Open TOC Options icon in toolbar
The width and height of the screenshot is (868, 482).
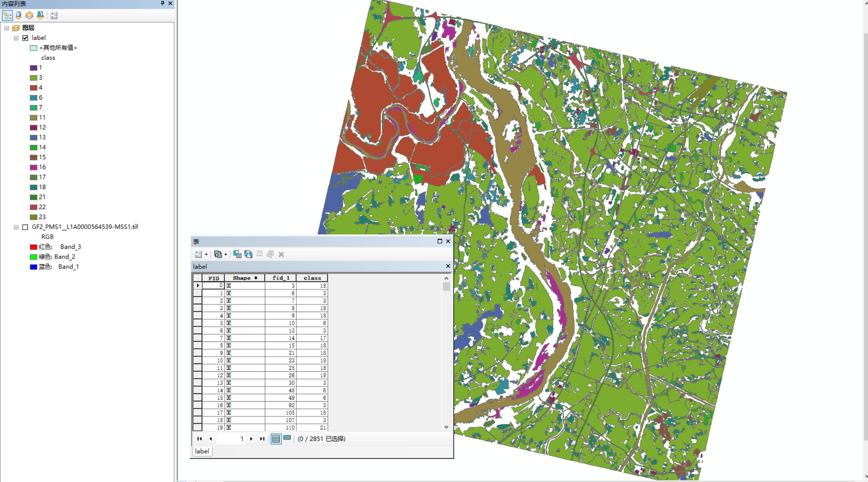pyautogui.click(x=54, y=16)
